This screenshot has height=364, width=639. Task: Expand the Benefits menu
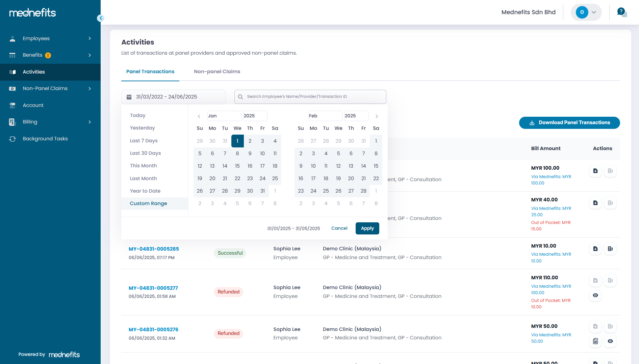[90, 55]
